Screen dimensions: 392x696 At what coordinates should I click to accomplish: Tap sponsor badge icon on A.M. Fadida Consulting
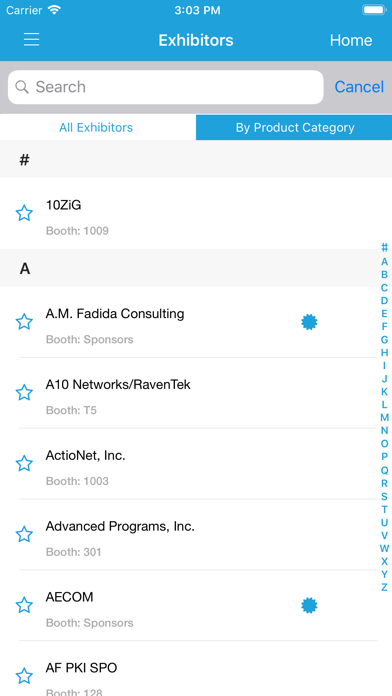click(x=309, y=322)
